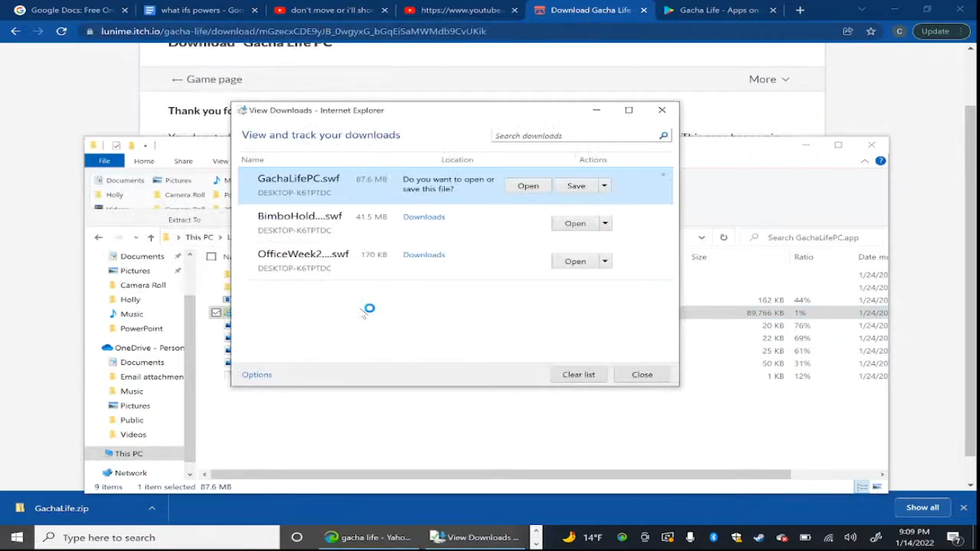
Task: Open the Steam tray icon
Action: 759,537
